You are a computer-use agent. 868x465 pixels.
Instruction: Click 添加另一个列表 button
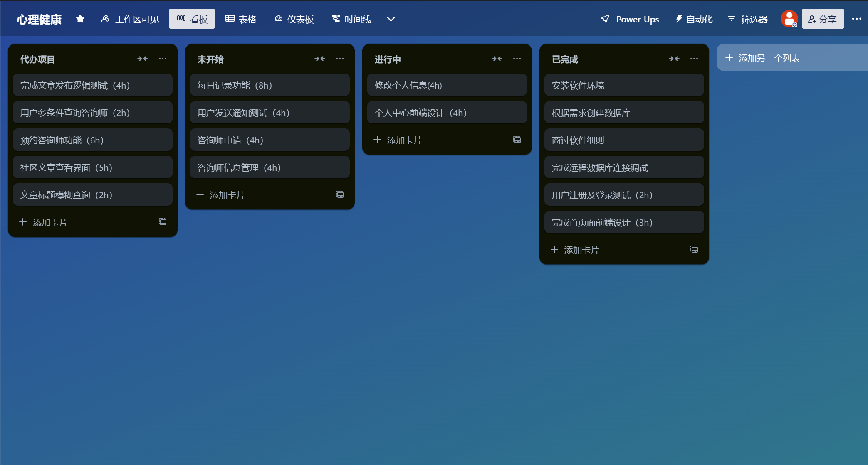point(769,58)
